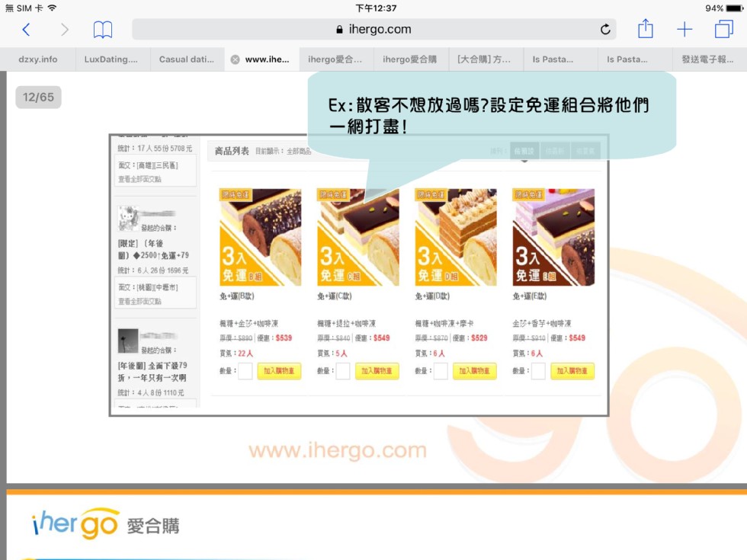Click the 免+運(B款) product title
The width and height of the screenshot is (747, 560).
coord(237,296)
